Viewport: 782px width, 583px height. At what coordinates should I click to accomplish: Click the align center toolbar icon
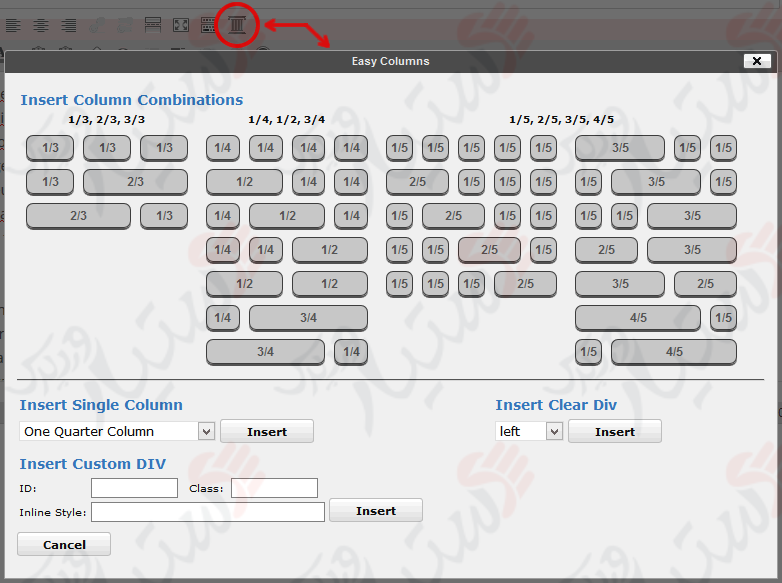(41, 25)
